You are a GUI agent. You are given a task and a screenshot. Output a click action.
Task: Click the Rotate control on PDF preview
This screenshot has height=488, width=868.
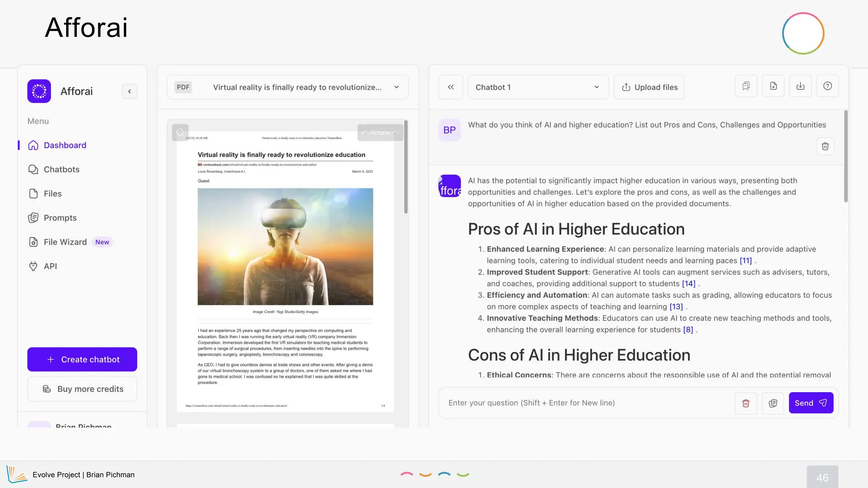[380, 133]
